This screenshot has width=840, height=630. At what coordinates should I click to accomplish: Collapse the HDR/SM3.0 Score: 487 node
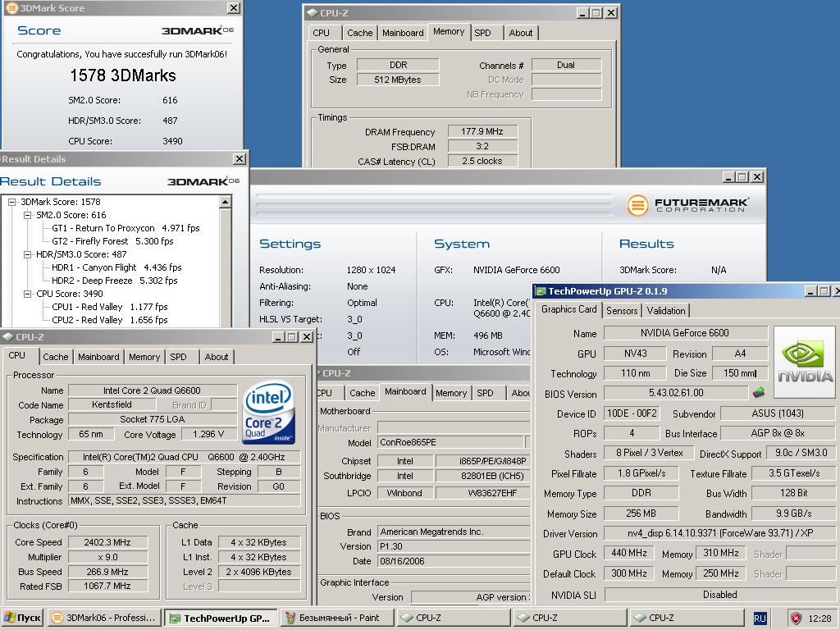click(x=27, y=254)
